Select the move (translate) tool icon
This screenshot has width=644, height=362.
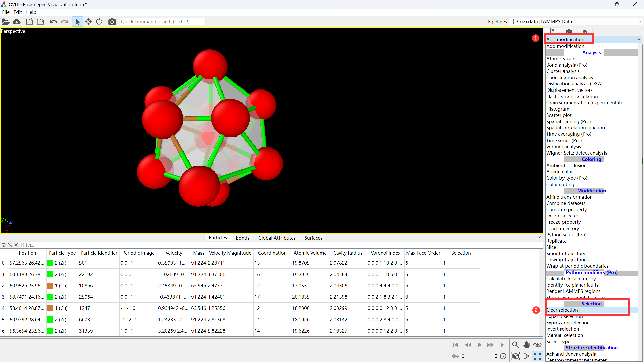click(x=88, y=22)
